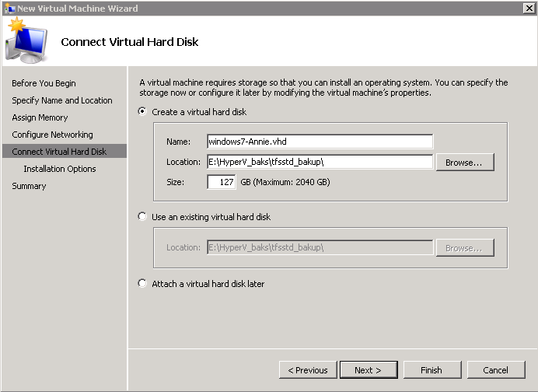
Task: Go to the Summary step
Action: [29, 186]
